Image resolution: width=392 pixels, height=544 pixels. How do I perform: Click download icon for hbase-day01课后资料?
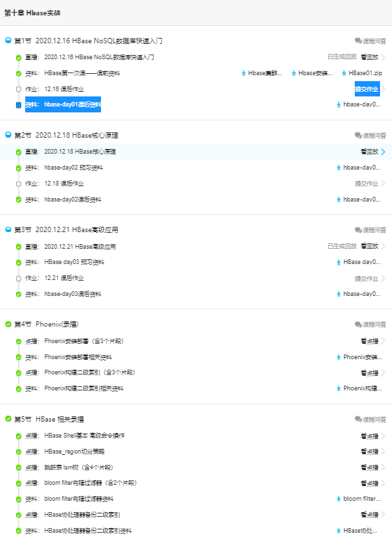point(339,104)
